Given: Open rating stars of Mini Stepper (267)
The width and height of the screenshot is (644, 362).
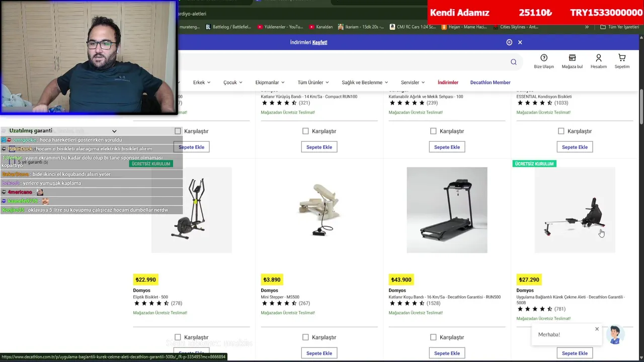Looking at the screenshot, I should tap(279, 303).
